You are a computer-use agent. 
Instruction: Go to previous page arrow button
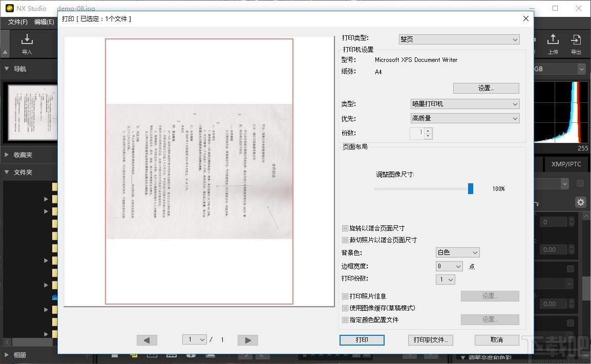click(x=147, y=340)
